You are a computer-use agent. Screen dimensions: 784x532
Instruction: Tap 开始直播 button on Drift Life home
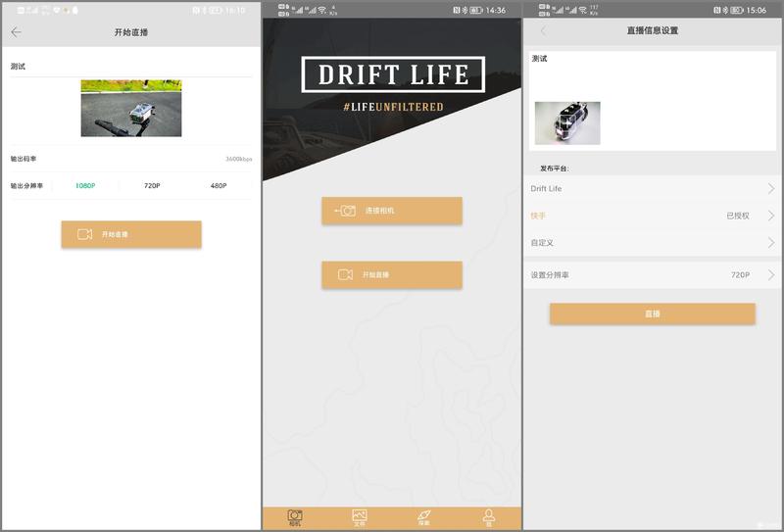pos(392,274)
